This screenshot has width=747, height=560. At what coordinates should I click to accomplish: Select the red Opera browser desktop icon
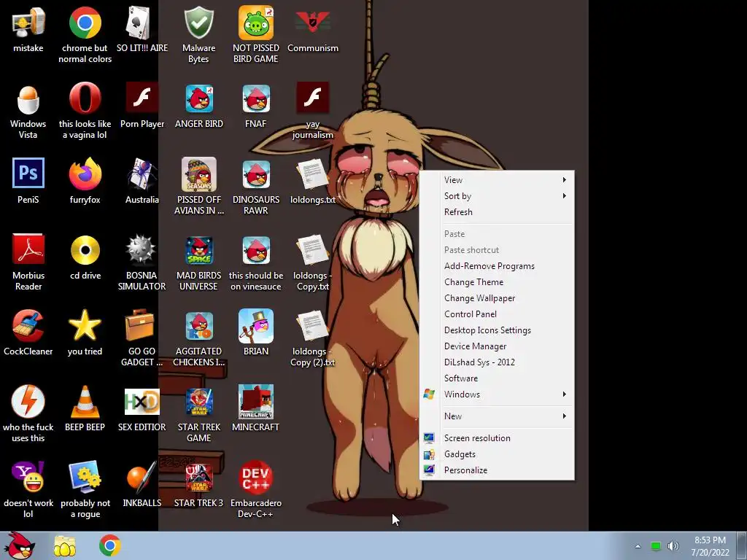click(x=85, y=98)
